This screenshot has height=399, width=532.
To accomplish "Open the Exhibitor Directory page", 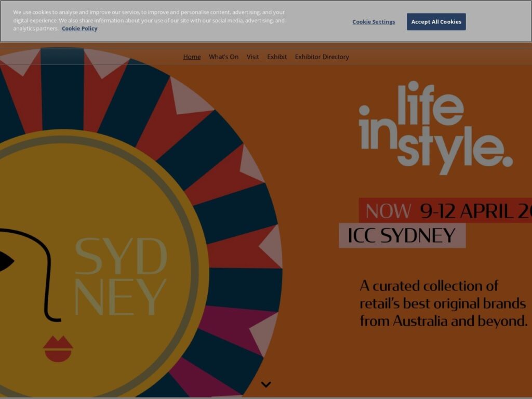I will [x=322, y=57].
